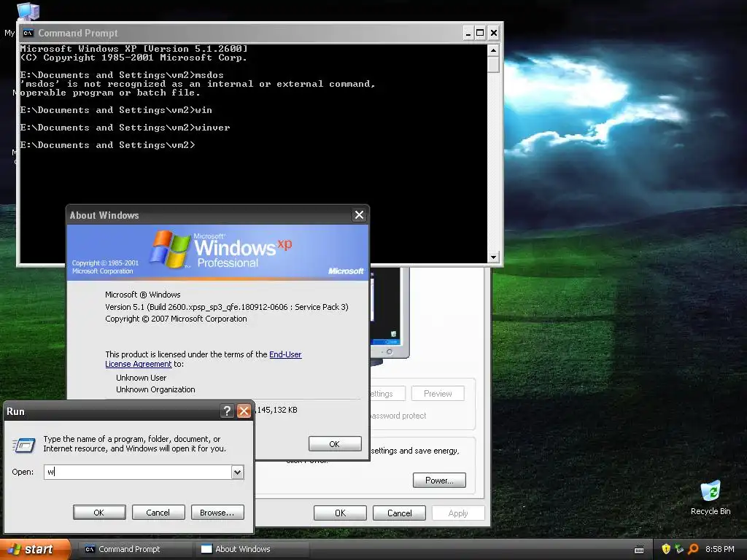Open the Recycle Bin desktop icon
This screenshot has height=560, width=747.
(711, 497)
